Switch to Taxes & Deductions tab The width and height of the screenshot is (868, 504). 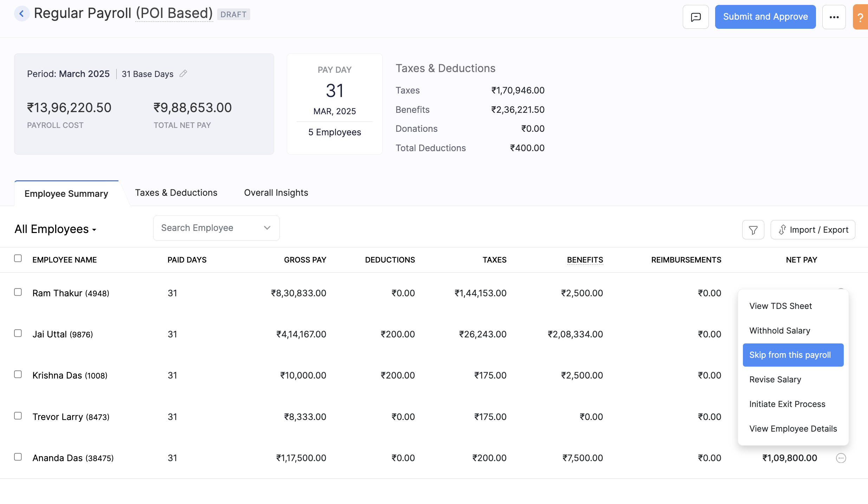coord(176,193)
